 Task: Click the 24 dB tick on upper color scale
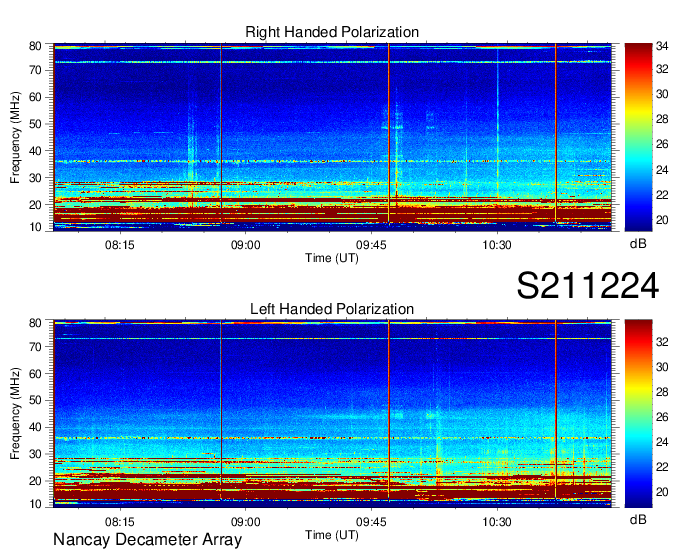pyautogui.click(x=662, y=170)
